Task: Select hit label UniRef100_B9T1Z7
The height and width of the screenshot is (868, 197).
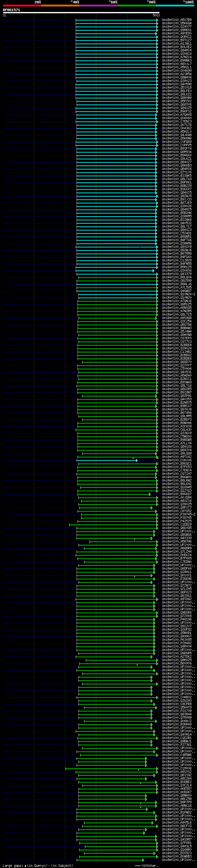Action: coord(176,40)
